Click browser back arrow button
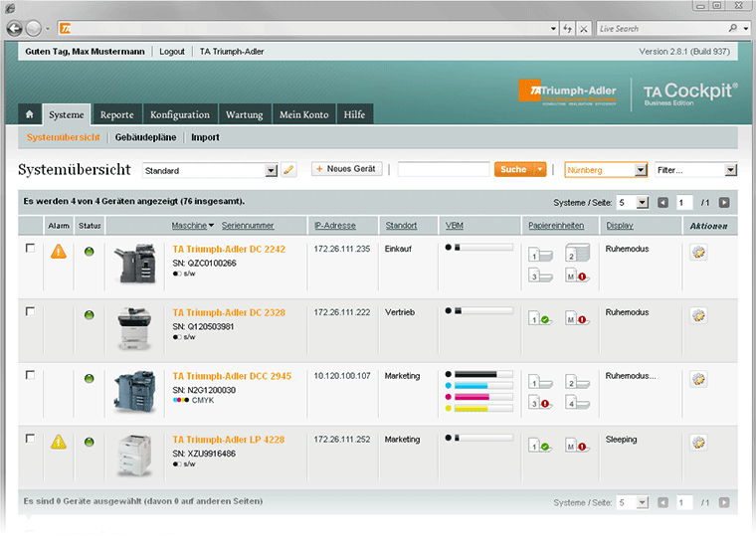Viewport: 756px width, 552px height. 15,29
